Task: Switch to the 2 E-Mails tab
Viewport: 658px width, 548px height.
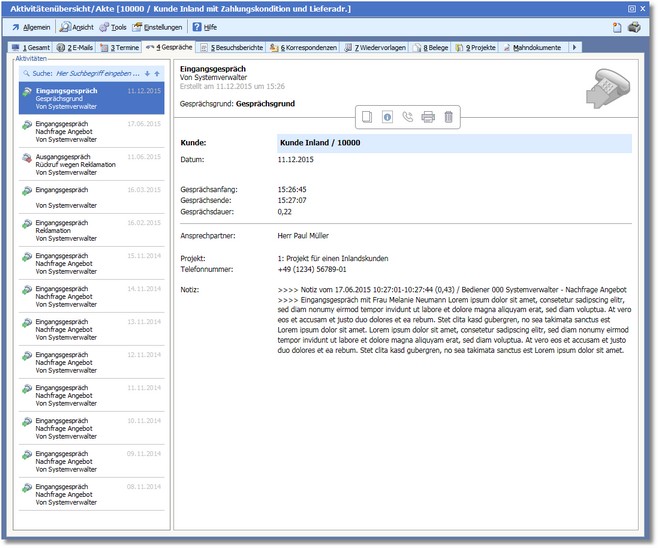Action: coord(76,47)
